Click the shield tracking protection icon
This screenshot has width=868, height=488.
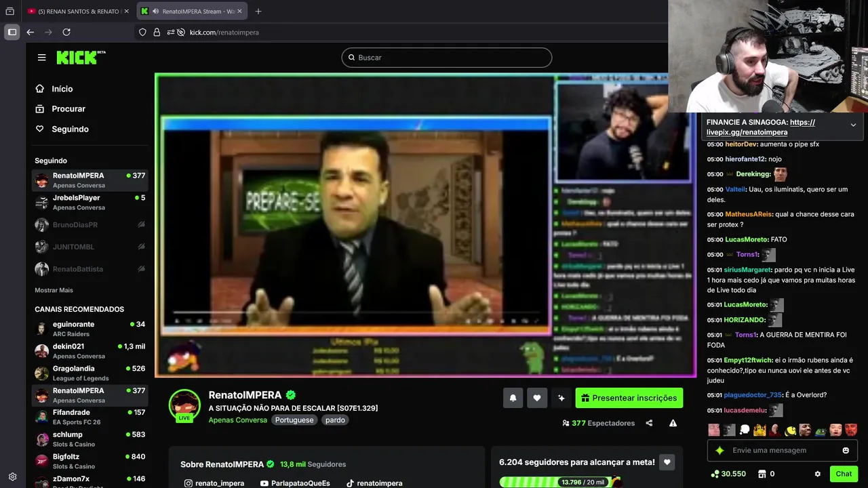[x=142, y=32]
